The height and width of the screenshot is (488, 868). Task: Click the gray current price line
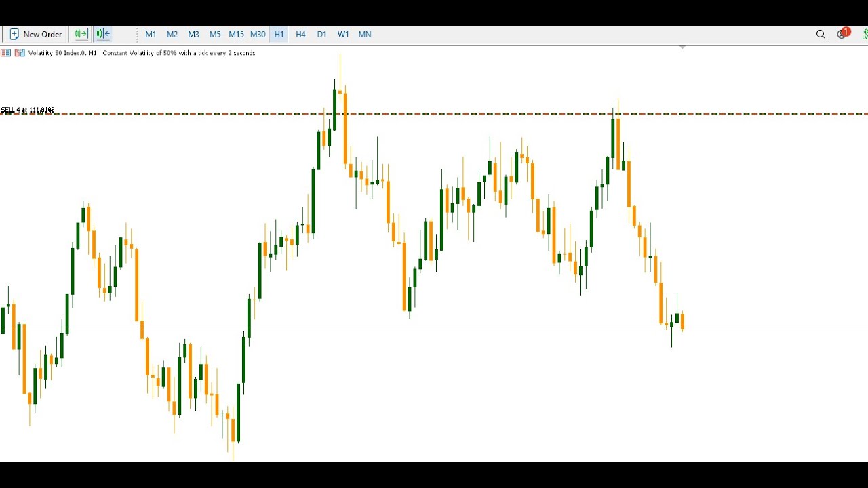coord(434,329)
